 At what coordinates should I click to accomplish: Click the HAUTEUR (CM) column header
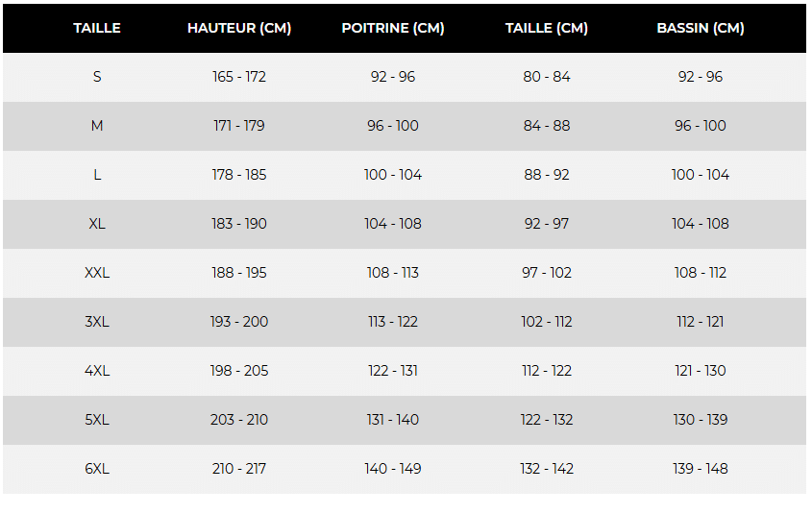click(239, 28)
